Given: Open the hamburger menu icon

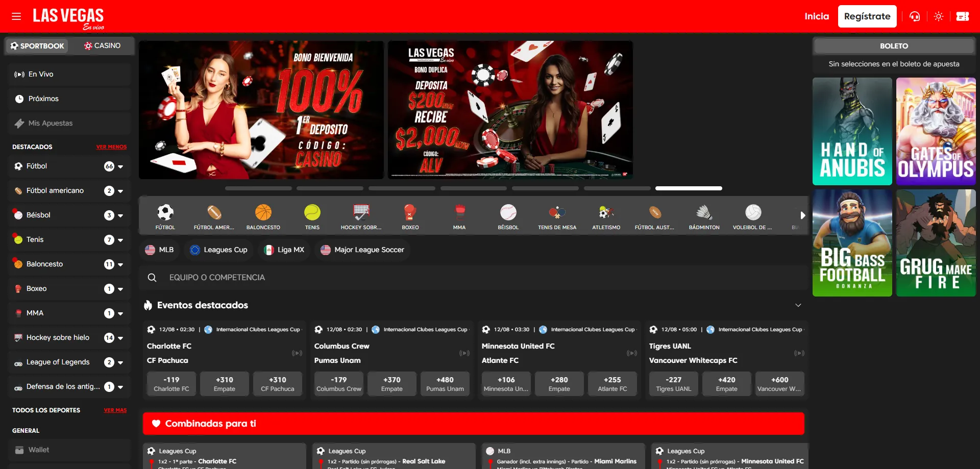Looking at the screenshot, I should [16, 16].
